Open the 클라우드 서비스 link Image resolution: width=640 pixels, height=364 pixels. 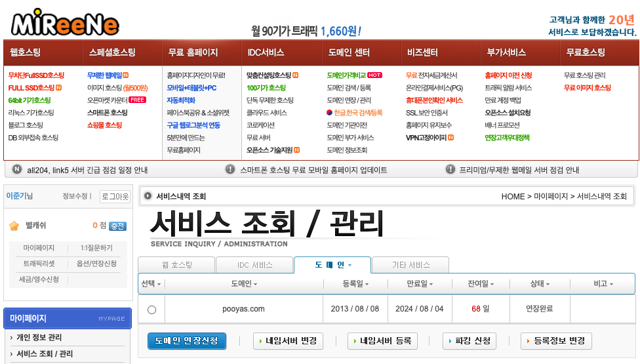[x=266, y=113]
